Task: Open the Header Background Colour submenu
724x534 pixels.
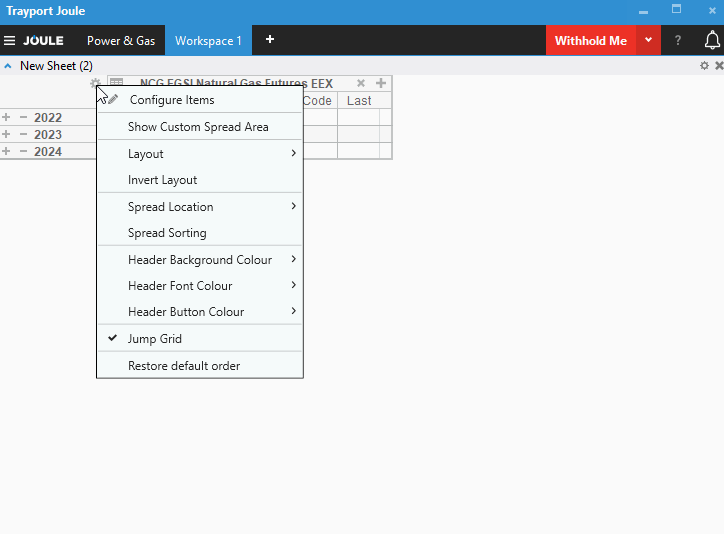Action: tap(200, 260)
